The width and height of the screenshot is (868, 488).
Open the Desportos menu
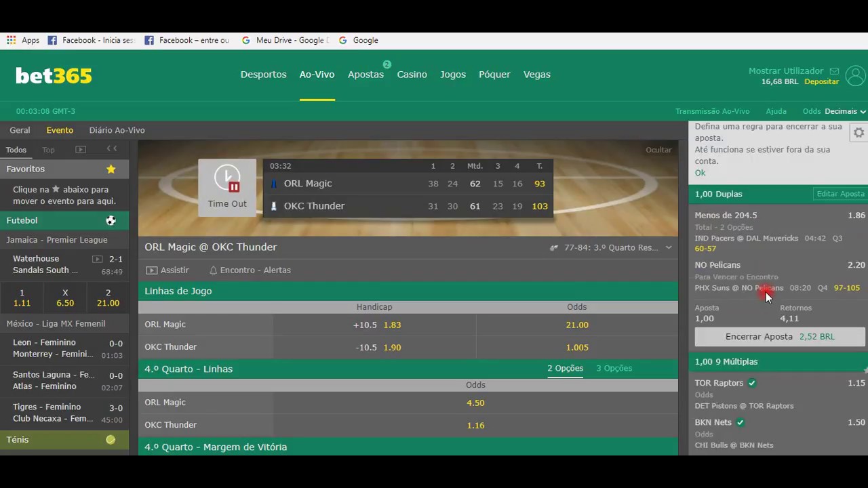[263, 75]
